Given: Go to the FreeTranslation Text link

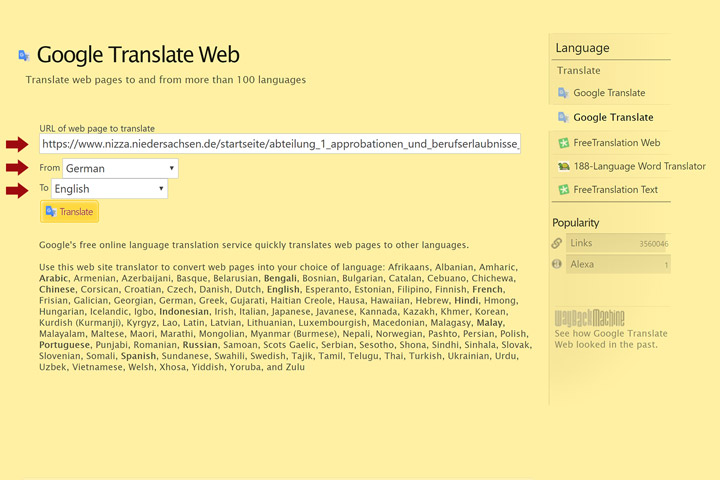Looking at the screenshot, I should tap(616, 189).
